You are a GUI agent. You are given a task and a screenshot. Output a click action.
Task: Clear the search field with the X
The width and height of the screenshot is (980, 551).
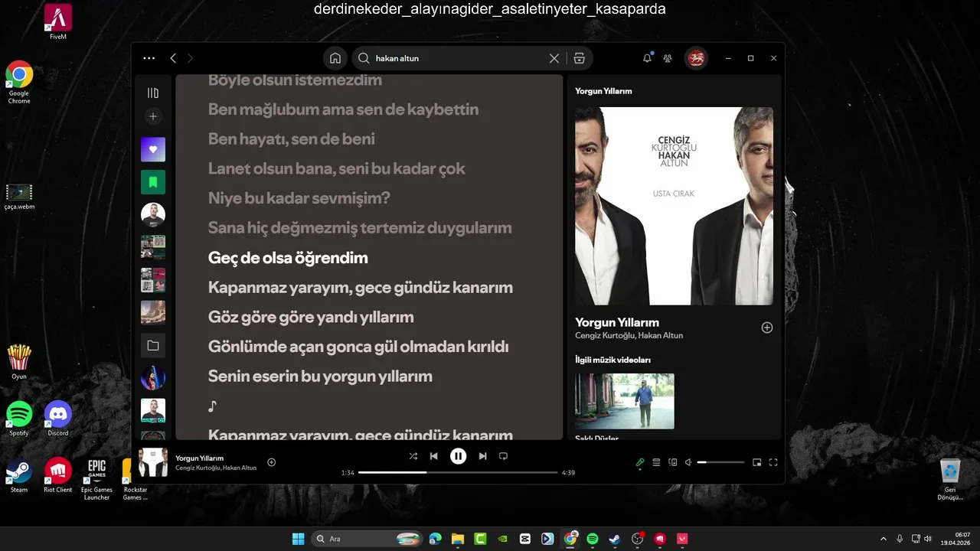[x=554, y=58]
